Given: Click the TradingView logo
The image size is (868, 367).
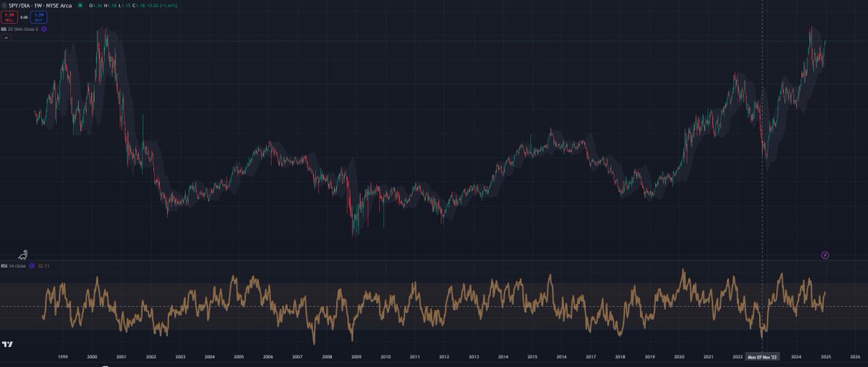Looking at the screenshot, I should coord(8,345).
